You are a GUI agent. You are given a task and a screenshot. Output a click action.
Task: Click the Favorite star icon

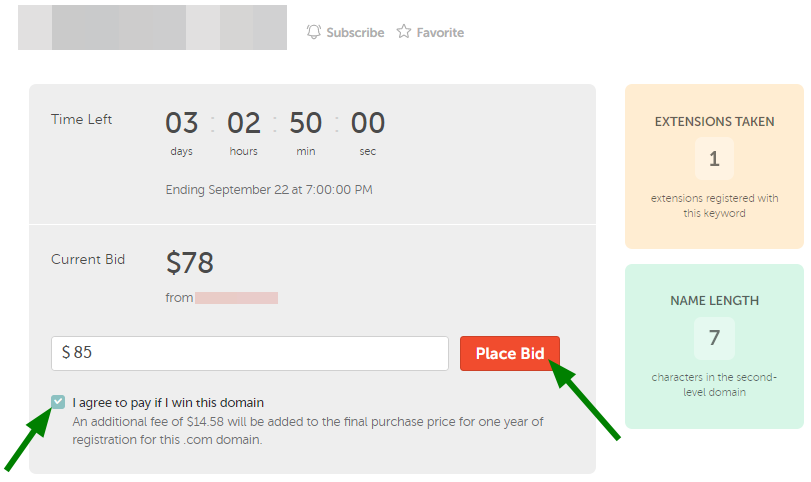point(404,32)
